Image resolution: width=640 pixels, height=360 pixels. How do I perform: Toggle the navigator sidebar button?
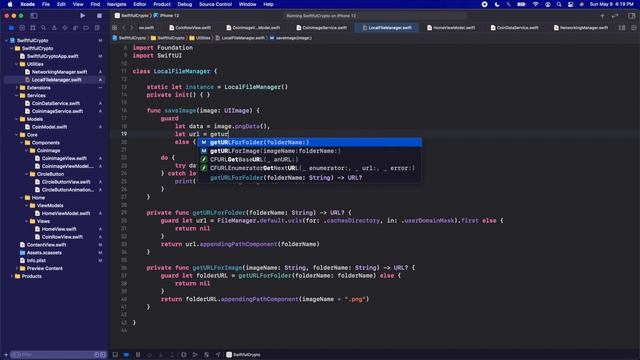click(34, 16)
